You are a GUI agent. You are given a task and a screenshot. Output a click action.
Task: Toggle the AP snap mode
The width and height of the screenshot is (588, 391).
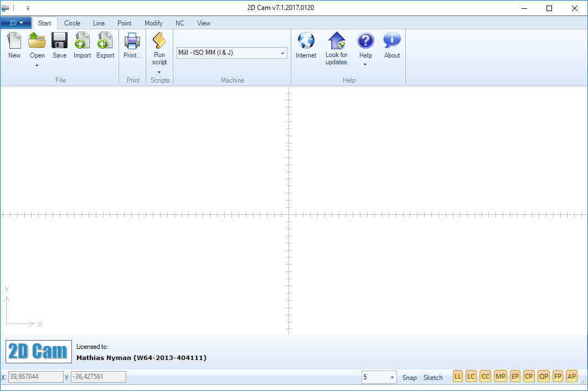(571, 377)
